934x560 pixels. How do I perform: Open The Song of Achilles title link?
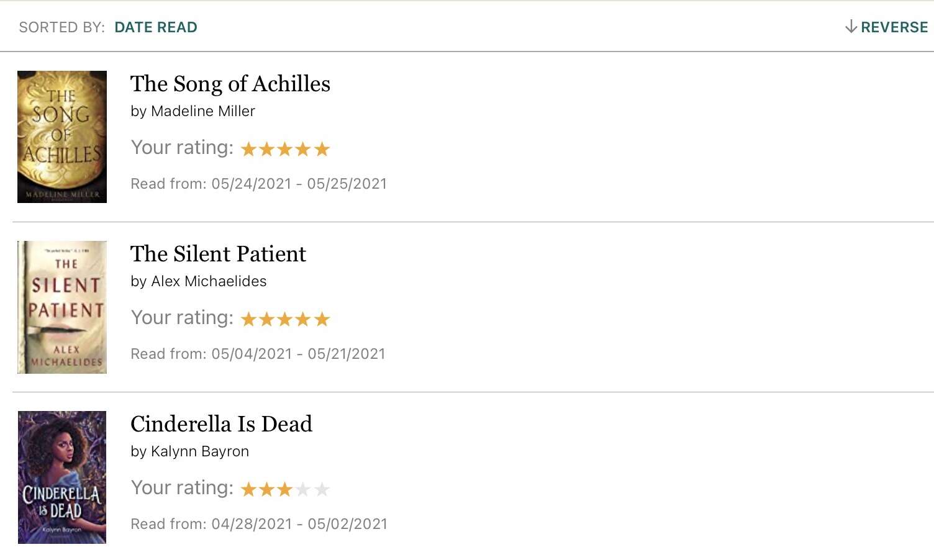[230, 84]
